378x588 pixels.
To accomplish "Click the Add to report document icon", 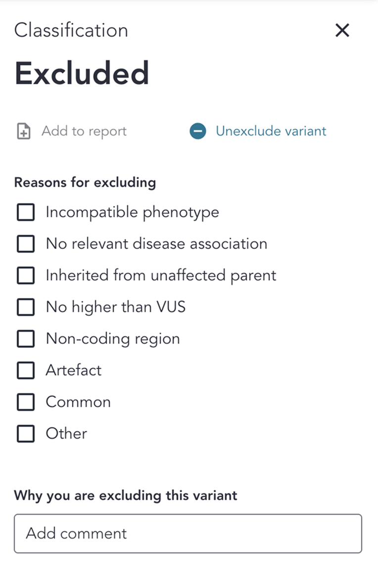I will pyautogui.click(x=23, y=131).
